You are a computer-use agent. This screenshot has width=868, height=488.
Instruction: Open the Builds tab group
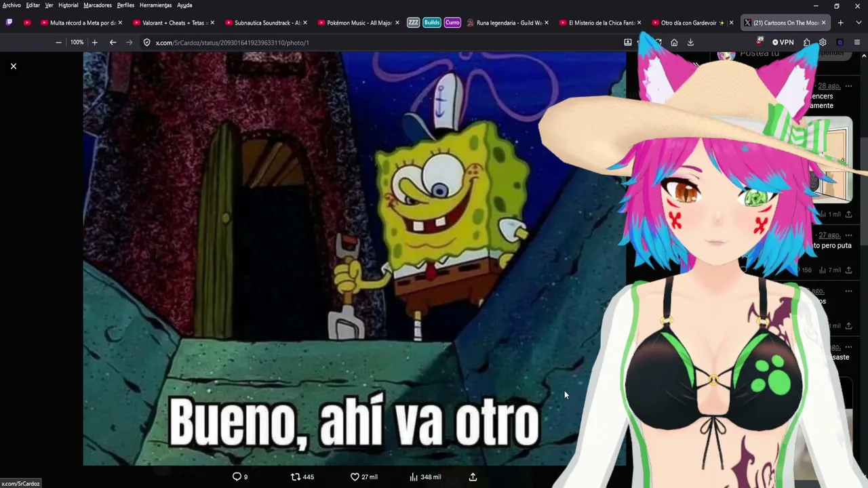tap(432, 22)
